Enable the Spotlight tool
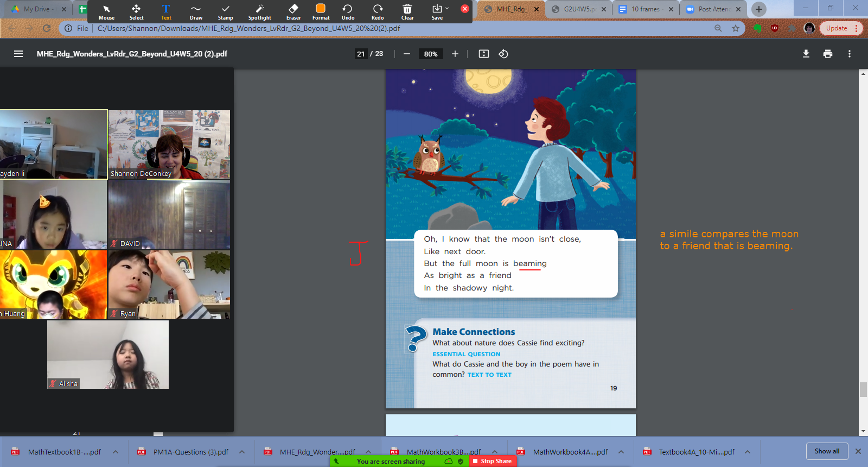Screen dimensions: 868x467 click(260, 12)
